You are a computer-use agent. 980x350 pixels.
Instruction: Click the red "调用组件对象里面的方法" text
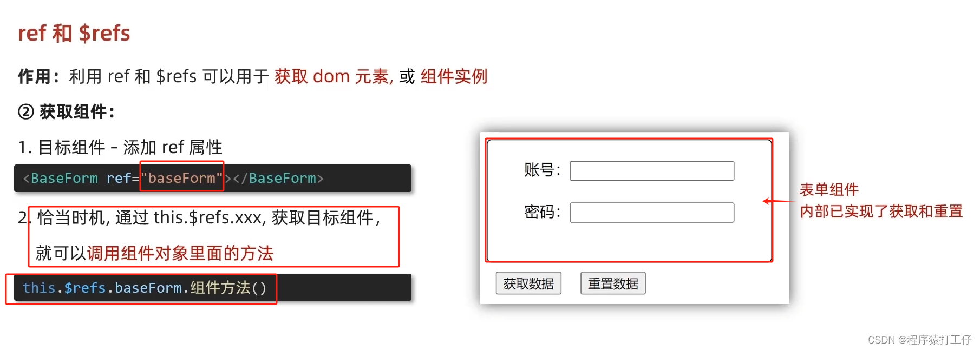coord(180,253)
